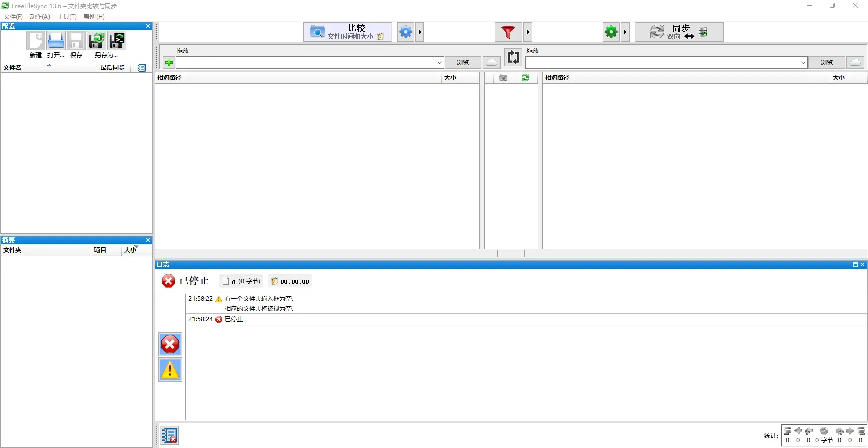The height and width of the screenshot is (448, 868).
Task: Swap sides using the swap icon
Action: coord(513,57)
